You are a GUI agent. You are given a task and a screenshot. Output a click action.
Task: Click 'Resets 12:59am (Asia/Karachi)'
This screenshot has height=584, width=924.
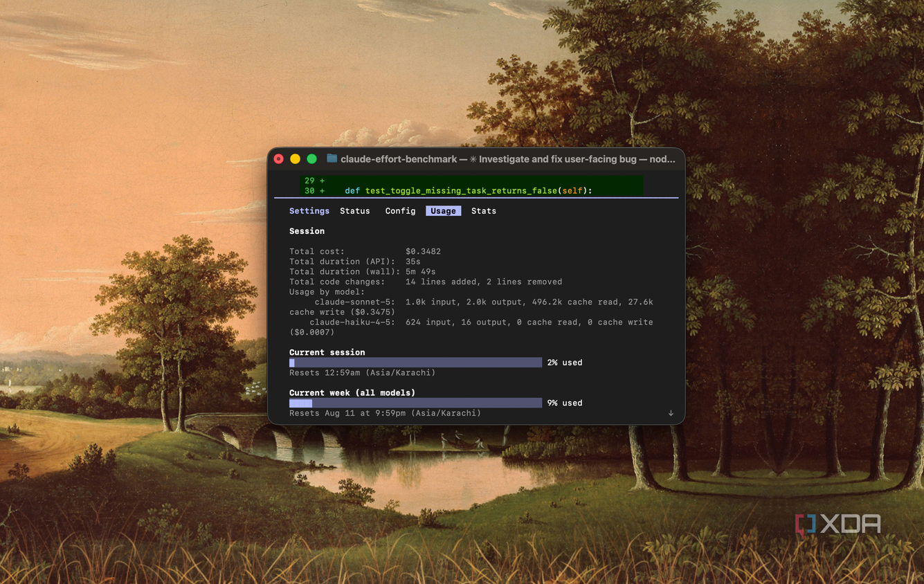(x=363, y=373)
